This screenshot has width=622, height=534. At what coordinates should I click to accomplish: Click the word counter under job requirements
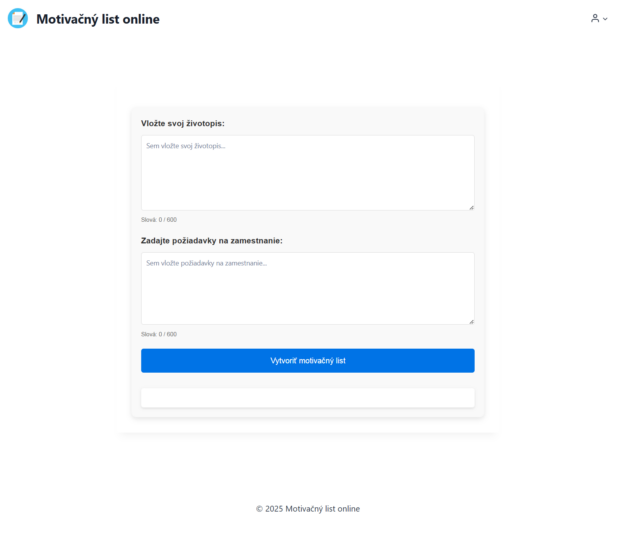(159, 334)
